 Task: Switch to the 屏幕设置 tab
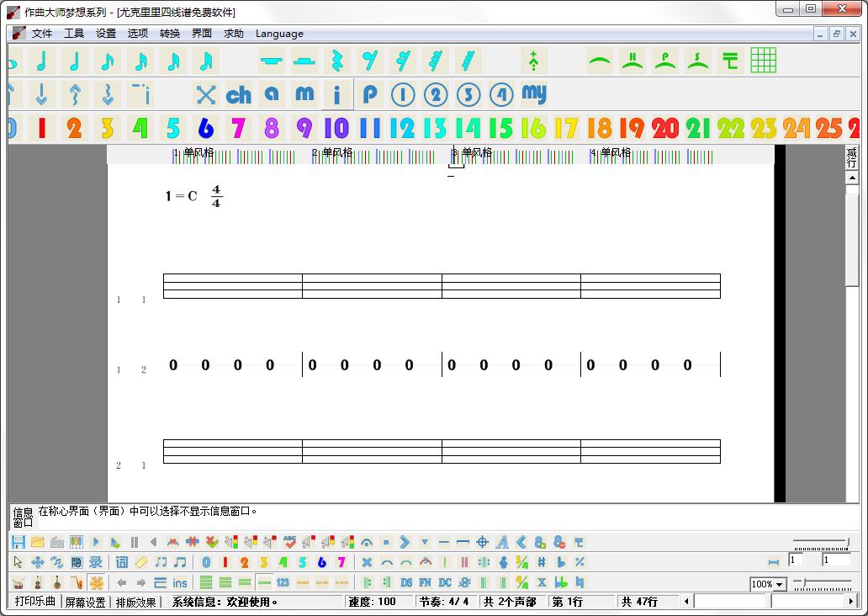point(85,602)
